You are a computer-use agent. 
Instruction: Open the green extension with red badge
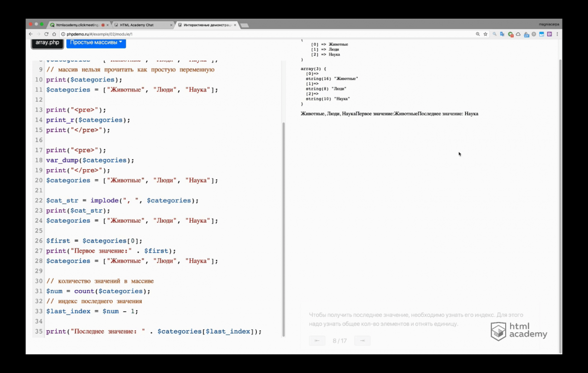click(x=511, y=34)
